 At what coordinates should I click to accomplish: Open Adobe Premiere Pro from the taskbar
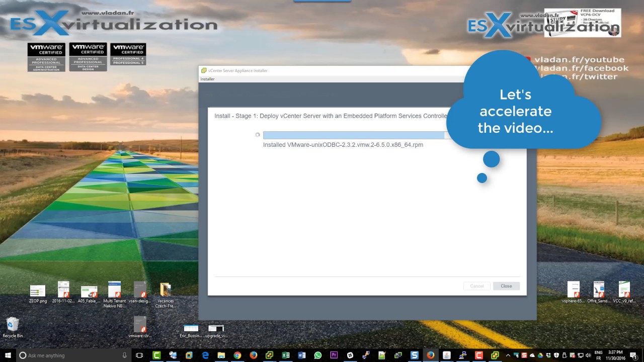334,355
